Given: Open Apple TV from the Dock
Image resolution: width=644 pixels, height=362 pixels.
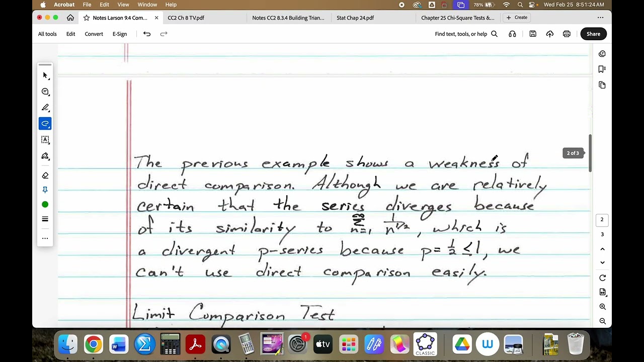Looking at the screenshot, I should pyautogui.click(x=323, y=344).
